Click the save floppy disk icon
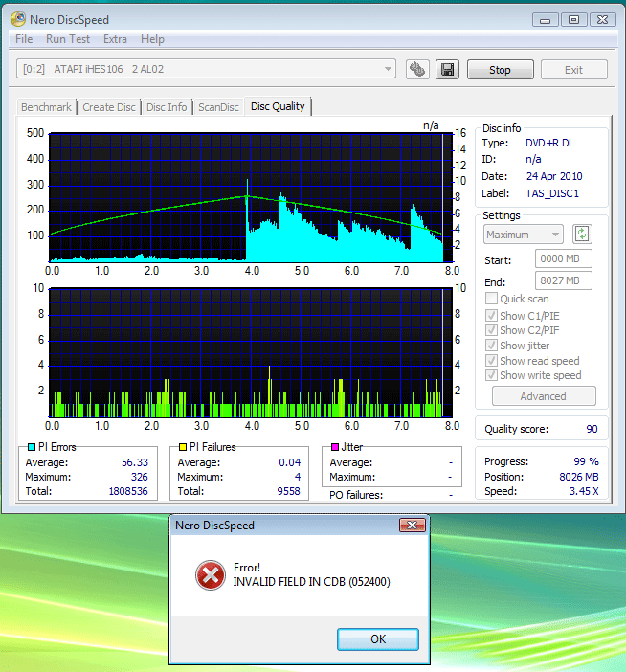Viewport: 626px width, 672px height. coord(447,70)
